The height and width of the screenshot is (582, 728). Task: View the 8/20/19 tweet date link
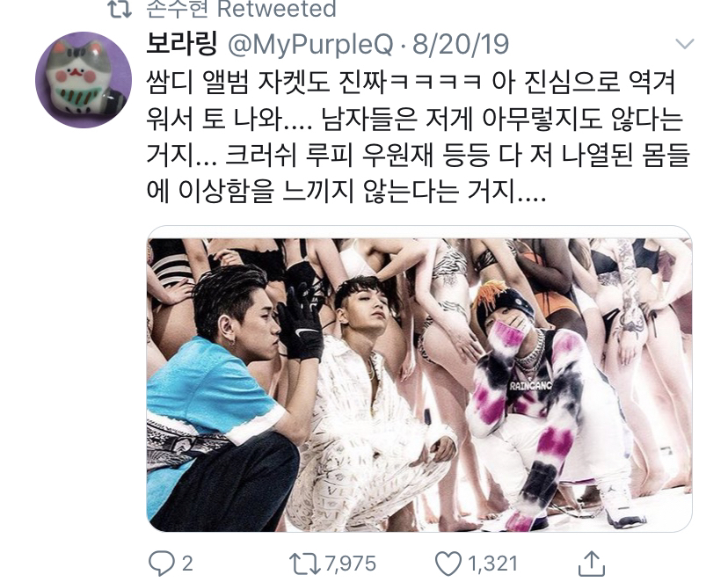pos(461,45)
